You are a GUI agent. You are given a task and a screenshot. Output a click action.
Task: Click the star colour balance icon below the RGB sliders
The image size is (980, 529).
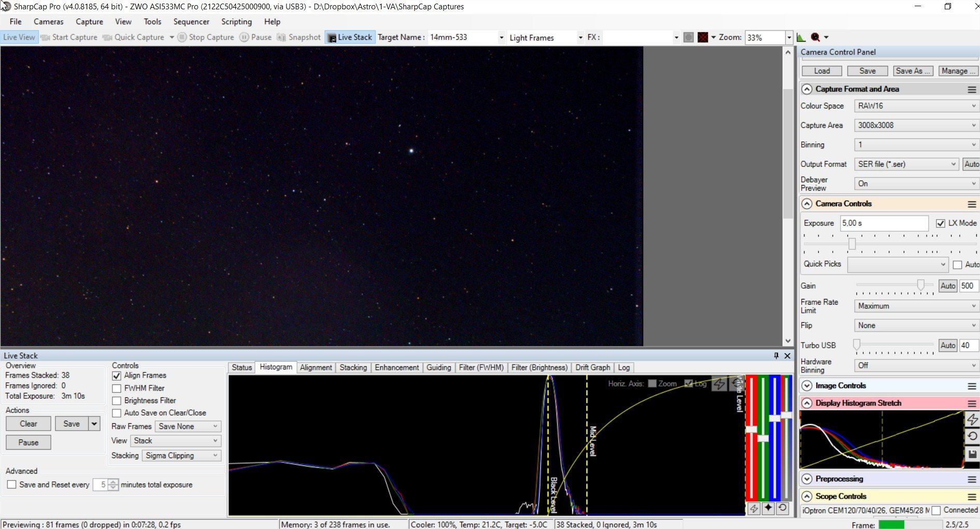768,509
